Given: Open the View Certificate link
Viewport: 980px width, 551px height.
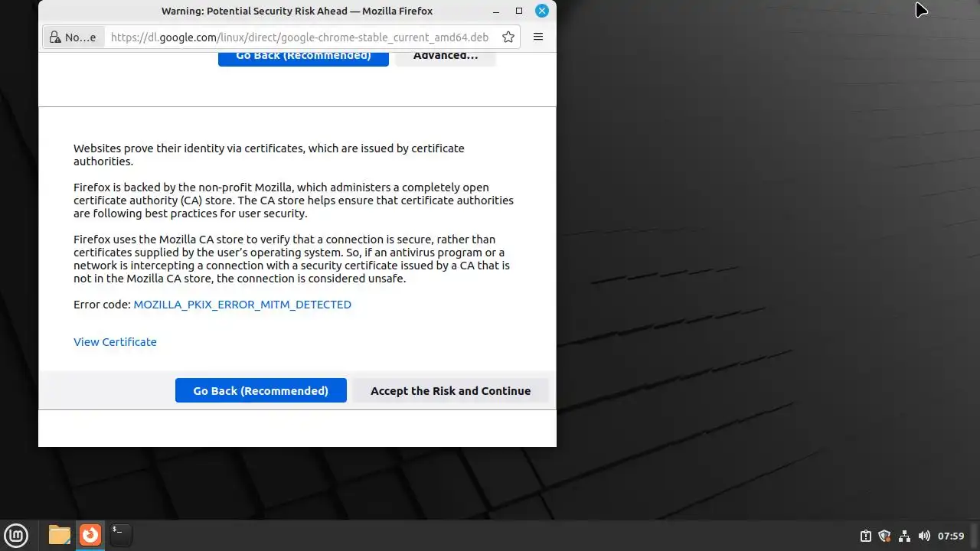Looking at the screenshot, I should click(115, 342).
